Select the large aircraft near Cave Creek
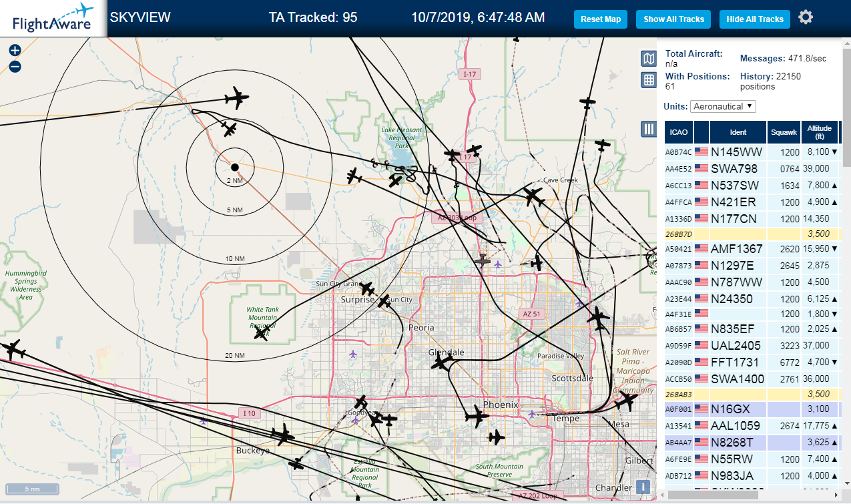 533,196
